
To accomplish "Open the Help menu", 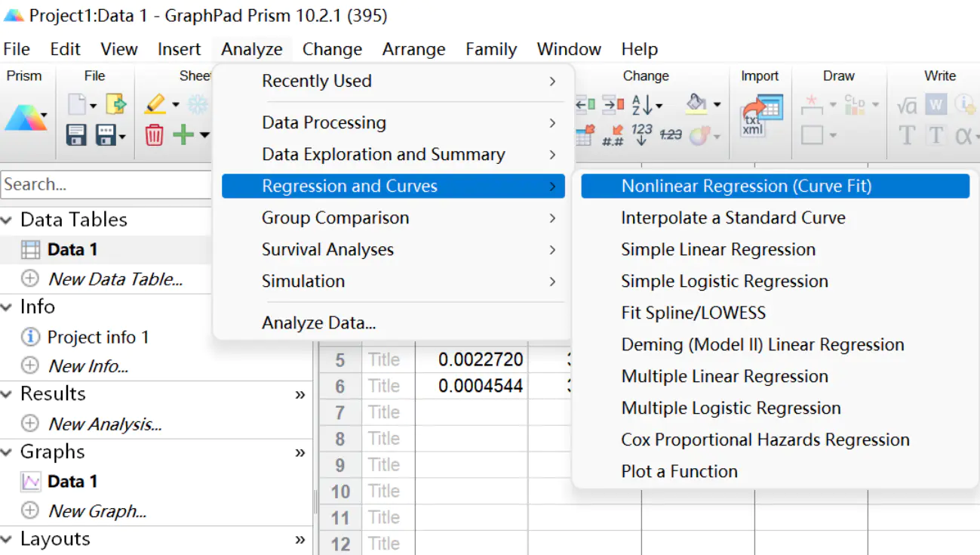I will pyautogui.click(x=640, y=49).
